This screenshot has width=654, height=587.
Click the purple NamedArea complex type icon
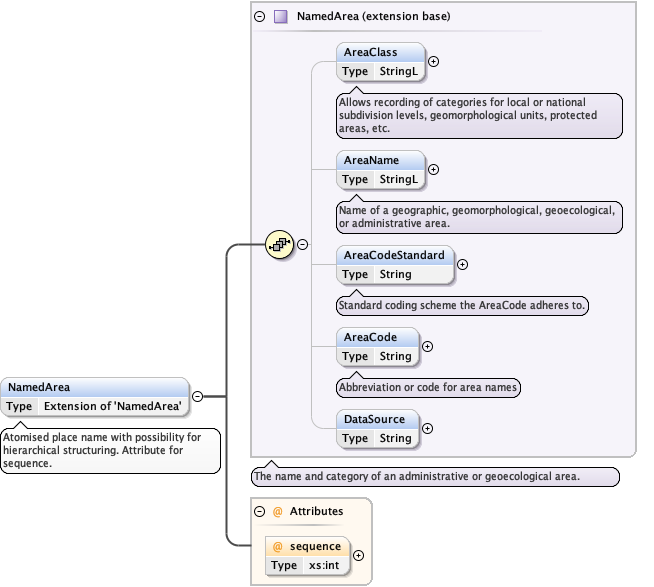point(281,16)
